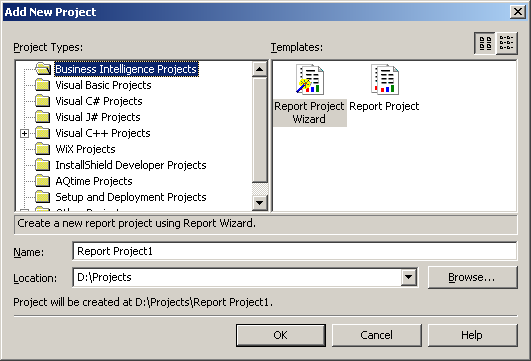This screenshot has width=531, height=361.
Task: Confirm with the OK button
Action: pyautogui.click(x=281, y=335)
